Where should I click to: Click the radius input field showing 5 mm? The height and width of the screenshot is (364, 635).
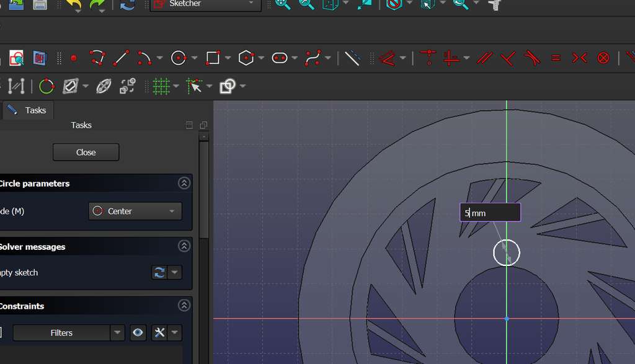coord(490,213)
